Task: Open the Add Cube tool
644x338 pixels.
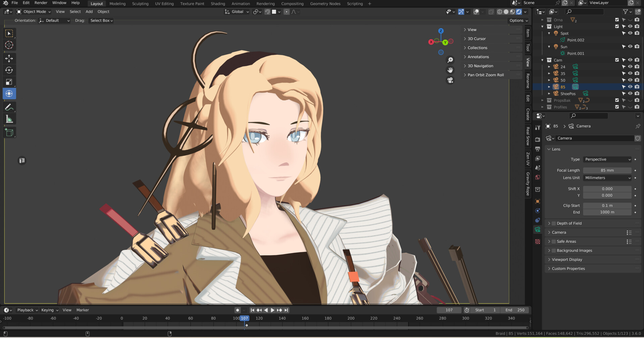Action: 9,132
